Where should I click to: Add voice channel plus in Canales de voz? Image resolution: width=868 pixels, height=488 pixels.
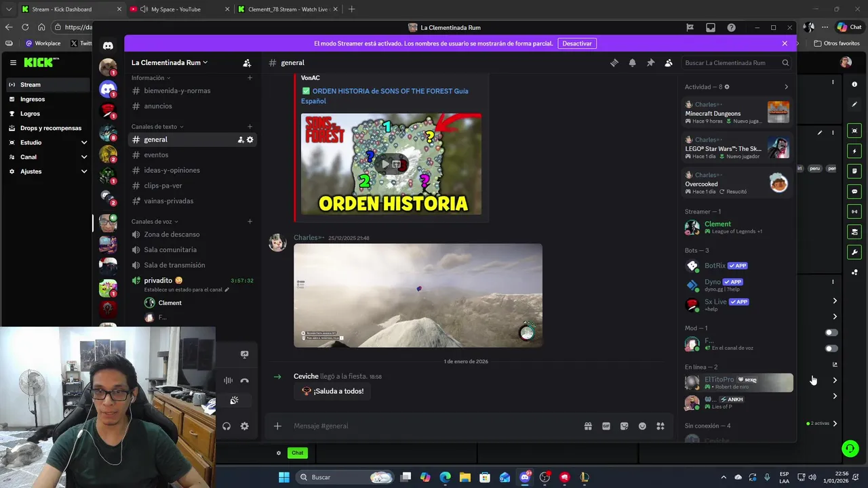(250, 222)
